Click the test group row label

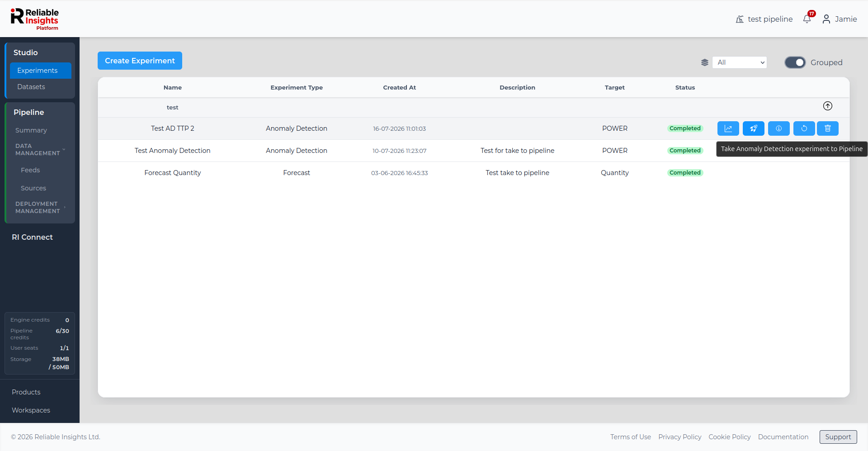173,108
